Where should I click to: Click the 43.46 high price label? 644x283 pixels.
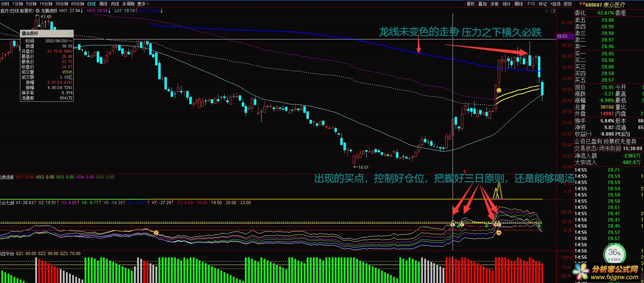point(46,17)
